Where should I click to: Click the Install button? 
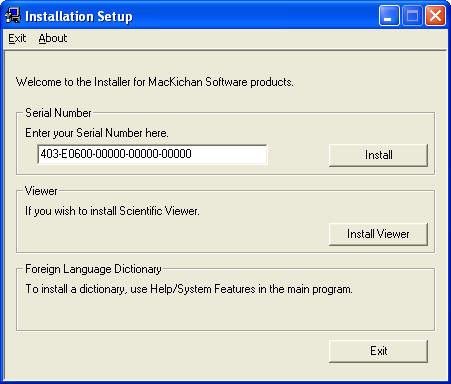pyautogui.click(x=378, y=155)
